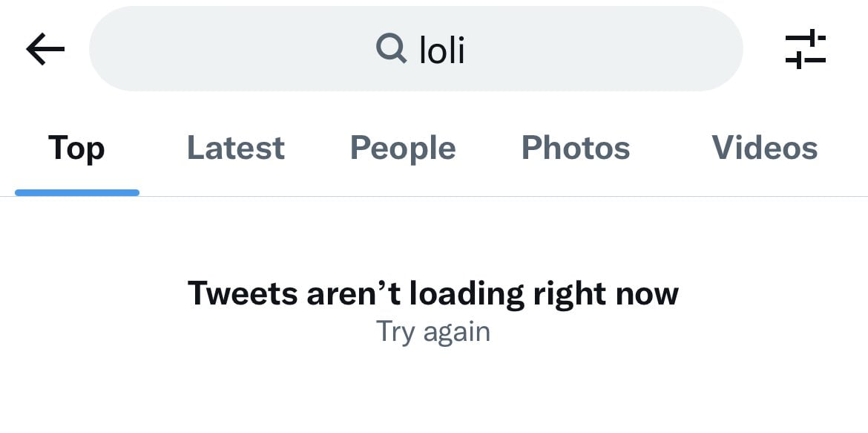
Task: Open the search filters settings icon
Action: [805, 50]
